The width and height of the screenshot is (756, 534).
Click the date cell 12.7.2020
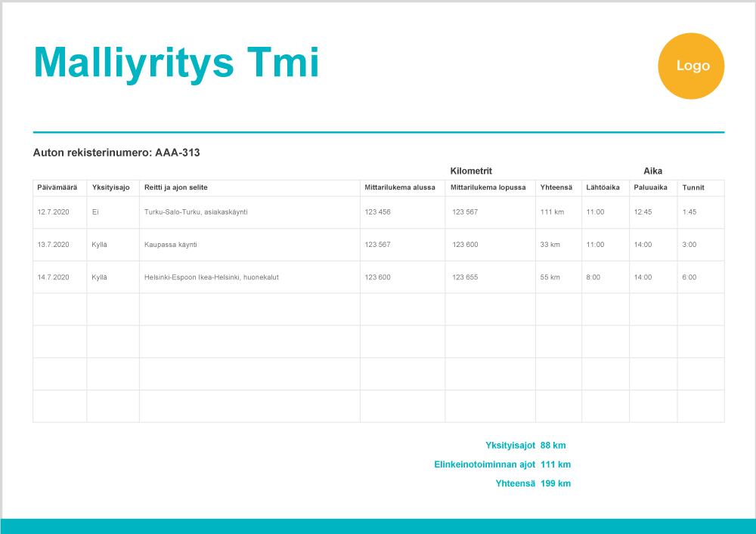point(53,212)
